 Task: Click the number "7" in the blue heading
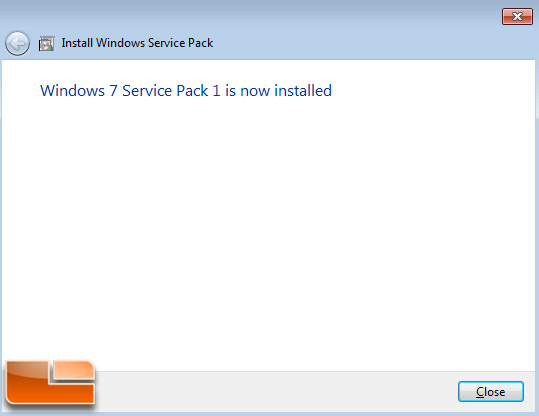[113, 91]
